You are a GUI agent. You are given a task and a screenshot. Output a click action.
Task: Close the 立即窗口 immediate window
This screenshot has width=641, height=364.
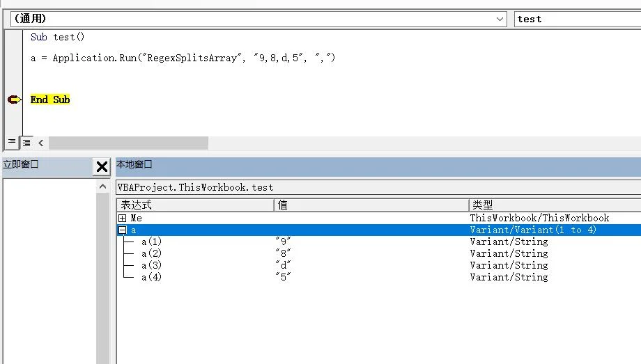pos(102,166)
